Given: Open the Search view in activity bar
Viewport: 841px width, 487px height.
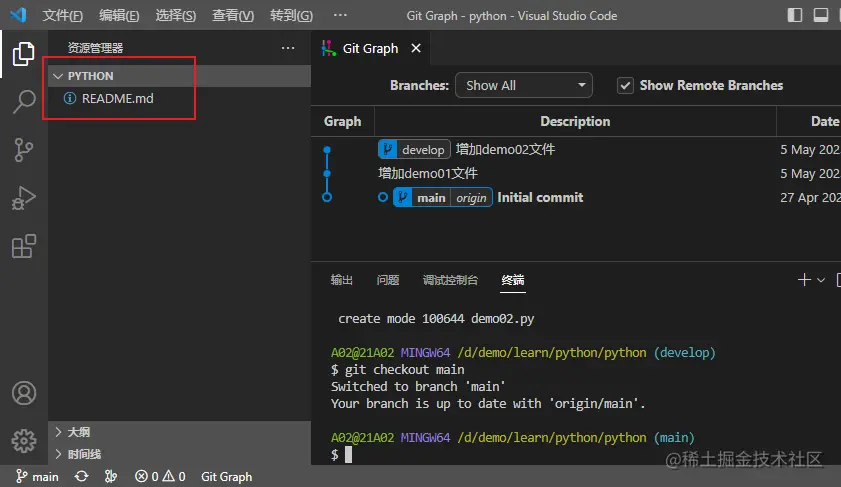Looking at the screenshot, I should click(x=24, y=101).
